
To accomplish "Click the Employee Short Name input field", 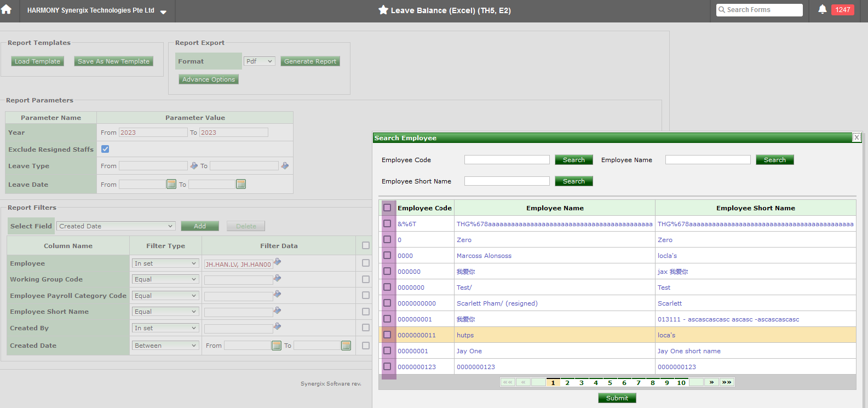I will (507, 181).
